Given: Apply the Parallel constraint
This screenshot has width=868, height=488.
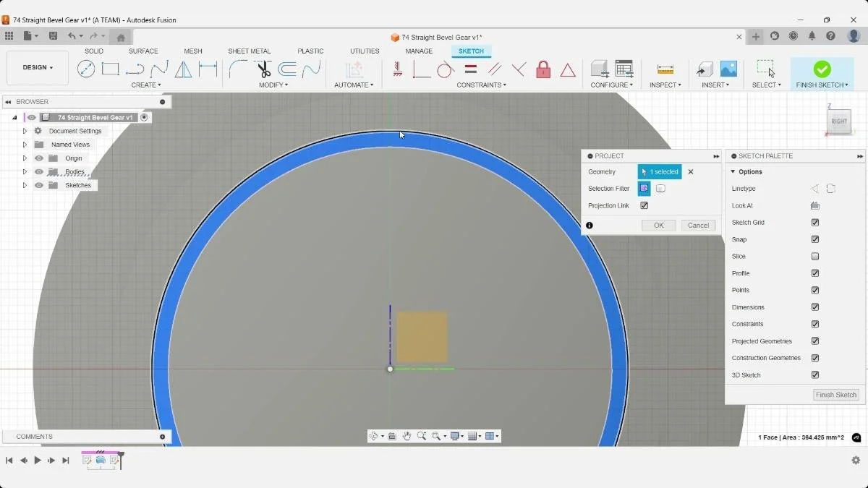Looking at the screenshot, I should (495, 69).
